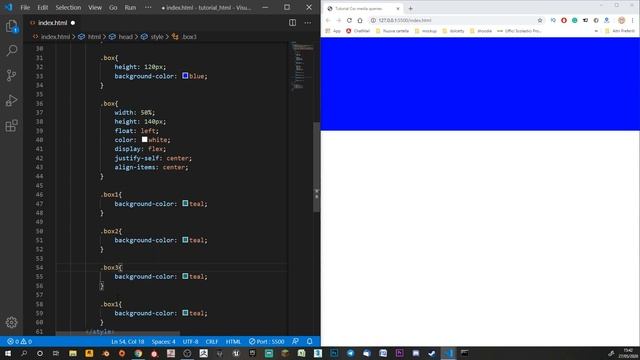Click the Chrome icon in the taskbar

[138, 353]
